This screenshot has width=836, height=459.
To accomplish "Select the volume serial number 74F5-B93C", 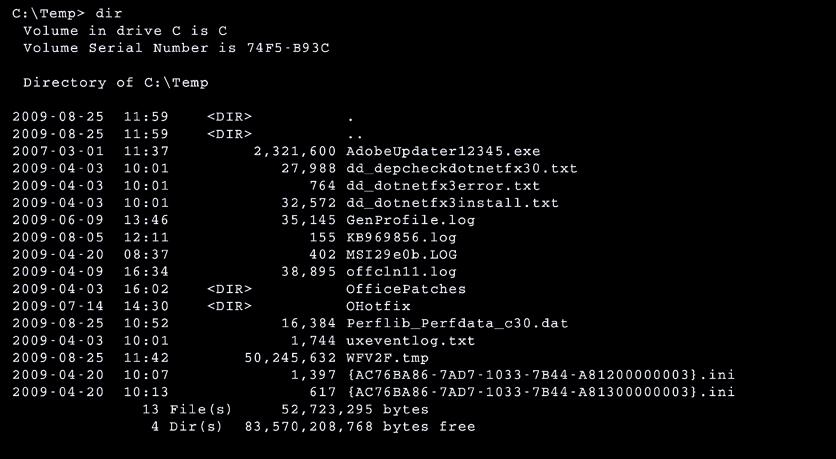I will tap(288, 48).
